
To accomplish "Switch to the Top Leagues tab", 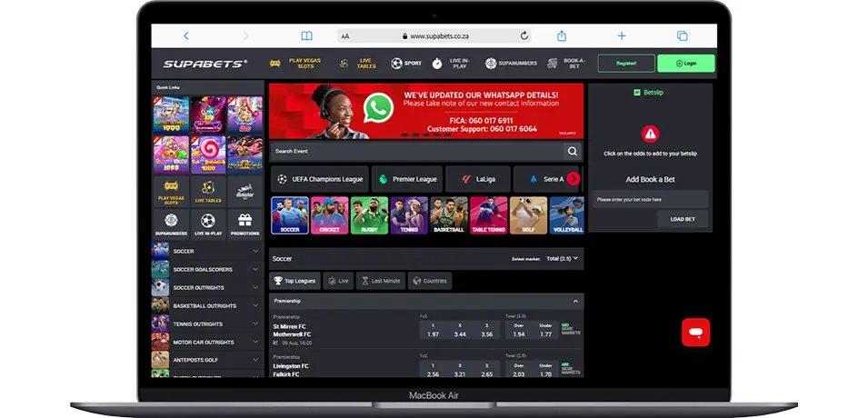I will click(x=295, y=282).
